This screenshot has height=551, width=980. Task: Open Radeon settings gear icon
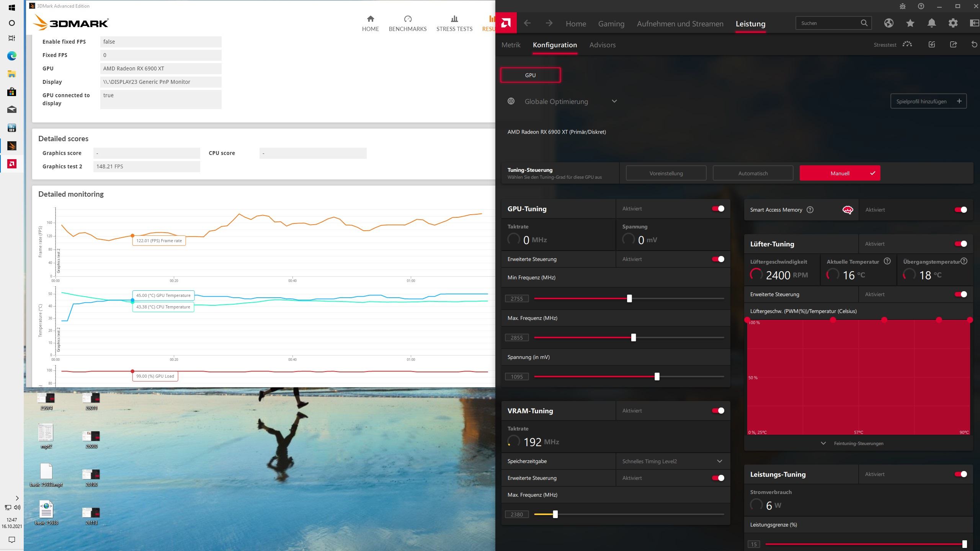click(953, 23)
